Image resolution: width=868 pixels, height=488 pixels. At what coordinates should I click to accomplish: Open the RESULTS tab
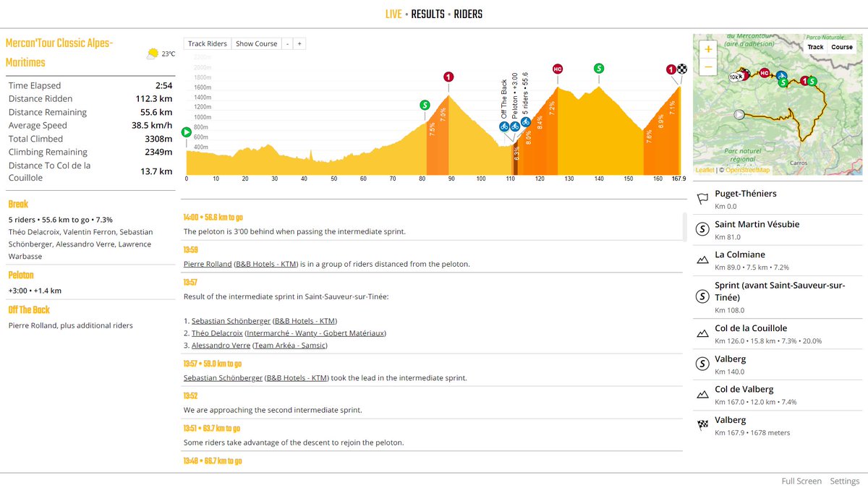pos(427,14)
